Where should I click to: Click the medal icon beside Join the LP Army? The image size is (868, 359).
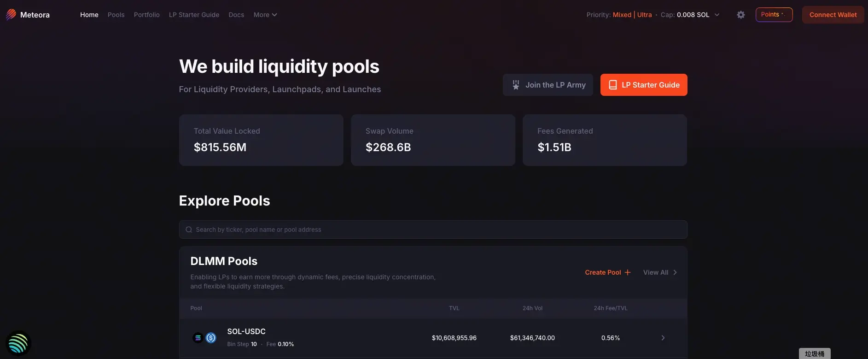pyautogui.click(x=516, y=85)
